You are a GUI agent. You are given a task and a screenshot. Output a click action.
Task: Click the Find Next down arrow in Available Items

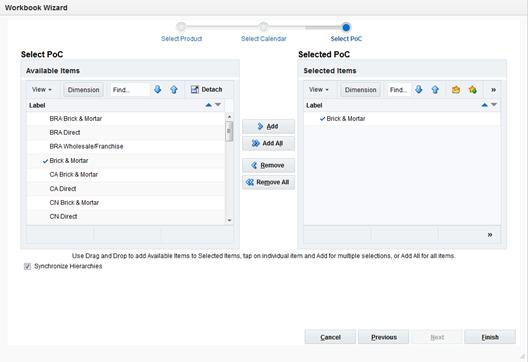pyautogui.click(x=157, y=89)
